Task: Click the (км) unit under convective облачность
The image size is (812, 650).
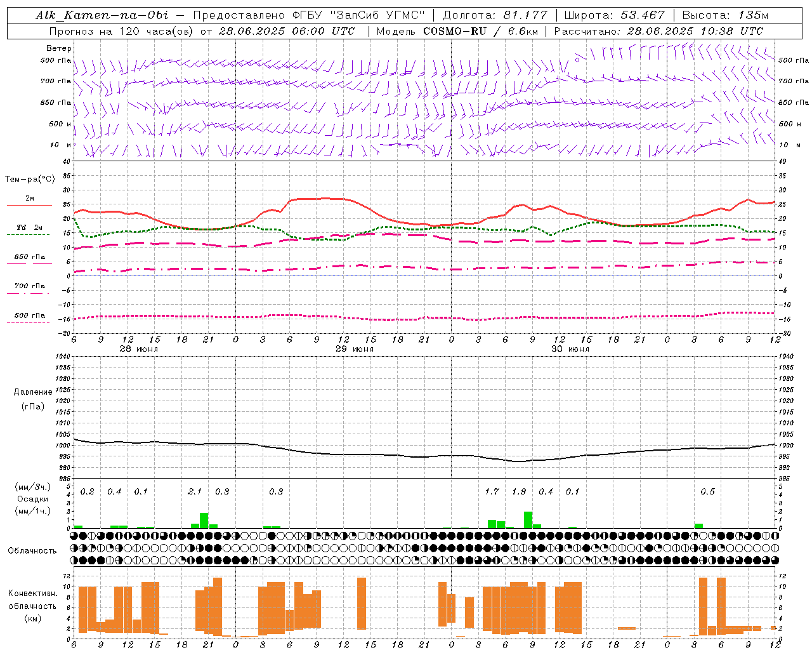Action: (32, 618)
